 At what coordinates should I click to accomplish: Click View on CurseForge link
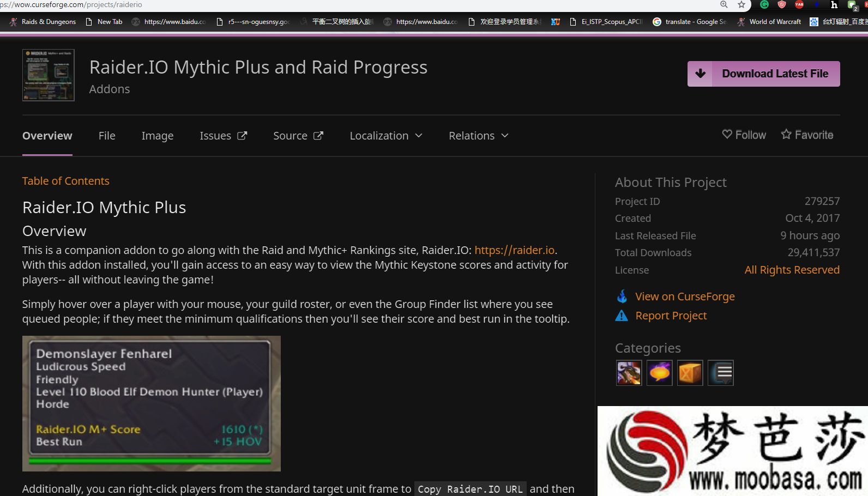pyautogui.click(x=685, y=297)
